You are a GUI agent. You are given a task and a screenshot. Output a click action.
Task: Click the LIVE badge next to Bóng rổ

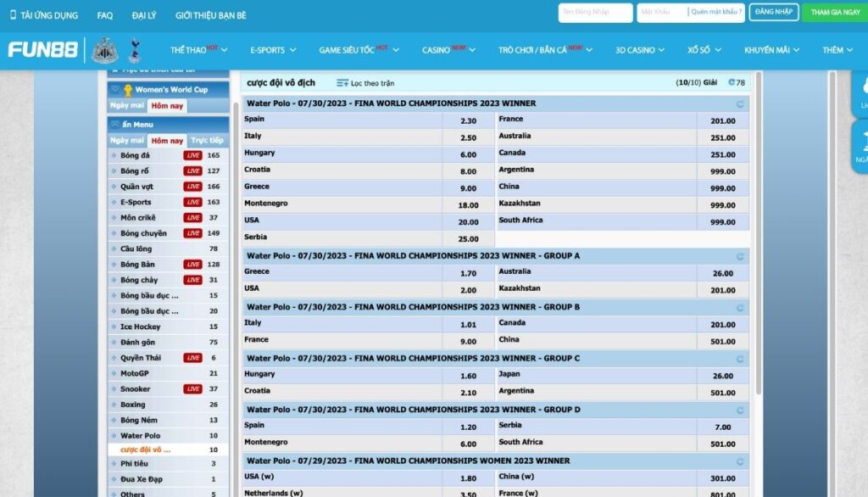tap(192, 171)
